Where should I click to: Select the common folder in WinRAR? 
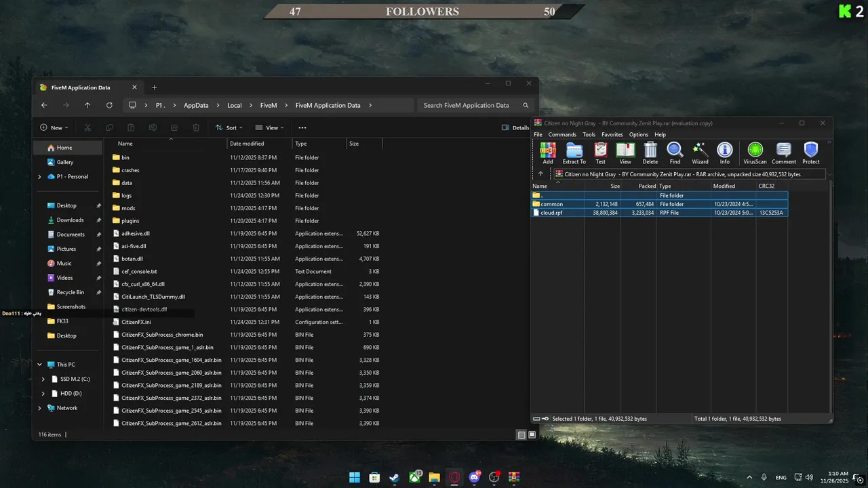pyautogui.click(x=659, y=204)
